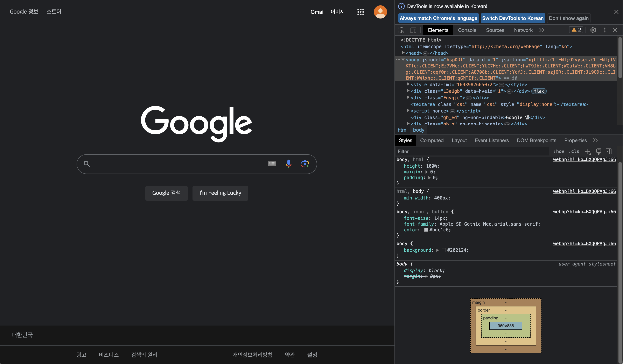Viewport: 623px width, 364px height.
Task: Open Google Lens image search icon
Action: point(305,164)
